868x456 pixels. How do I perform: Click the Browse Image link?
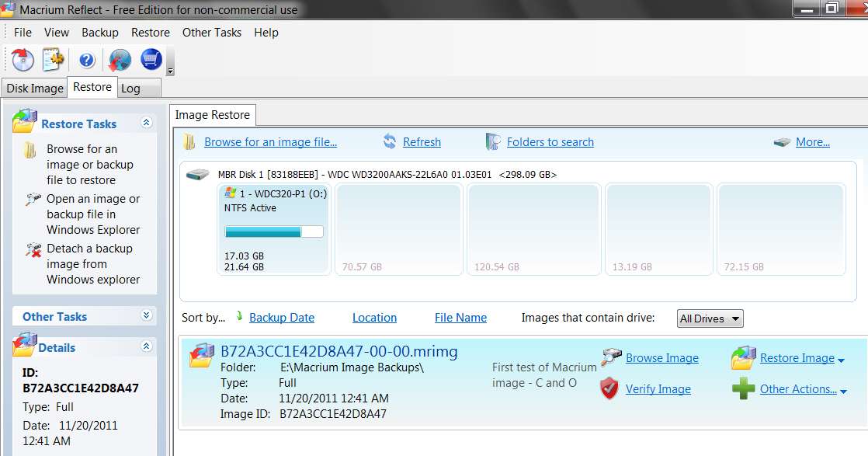662,358
